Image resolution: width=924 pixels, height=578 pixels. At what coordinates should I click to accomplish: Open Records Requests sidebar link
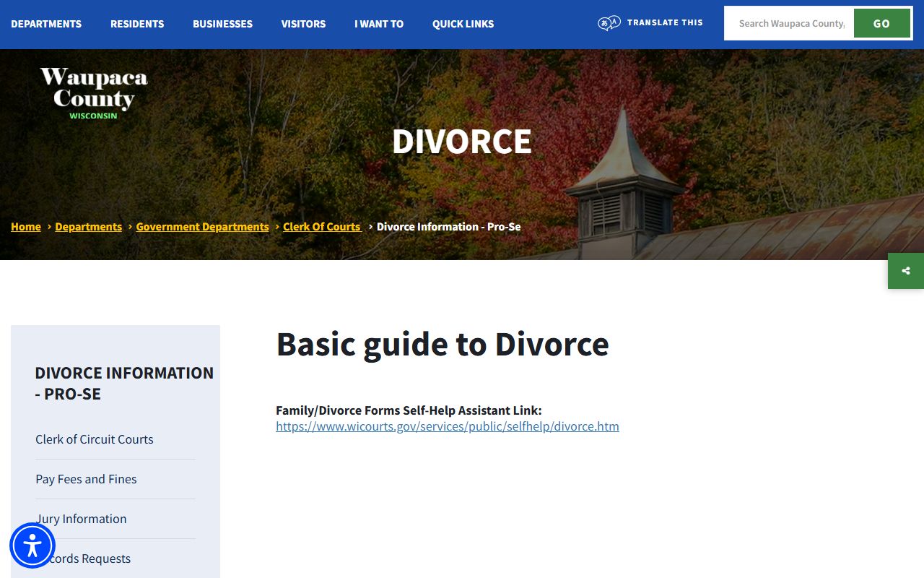(x=83, y=558)
